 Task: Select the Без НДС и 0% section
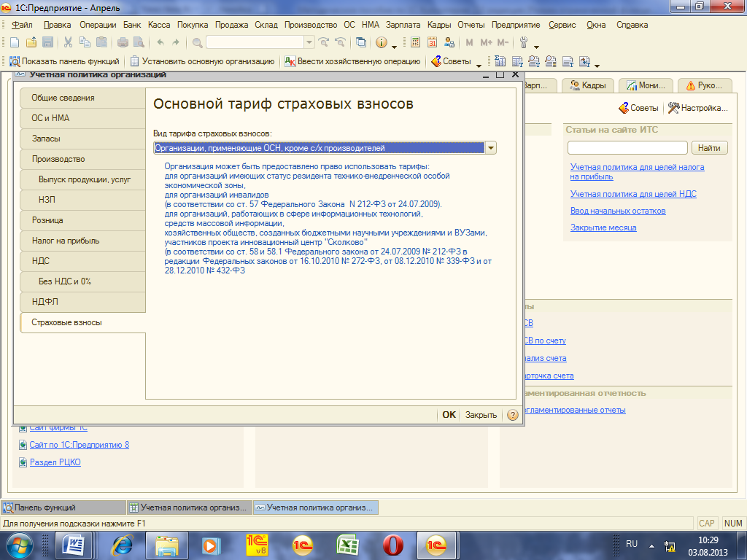coord(82,281)
